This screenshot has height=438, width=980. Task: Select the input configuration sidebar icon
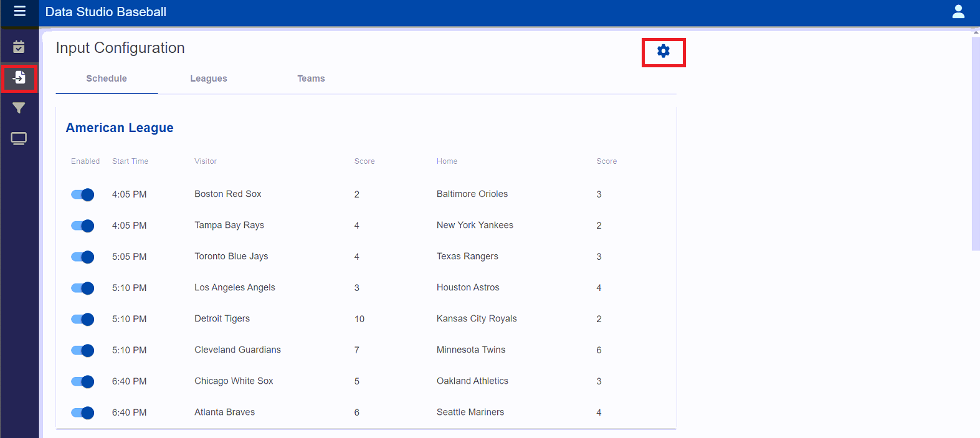pos(19,78)
